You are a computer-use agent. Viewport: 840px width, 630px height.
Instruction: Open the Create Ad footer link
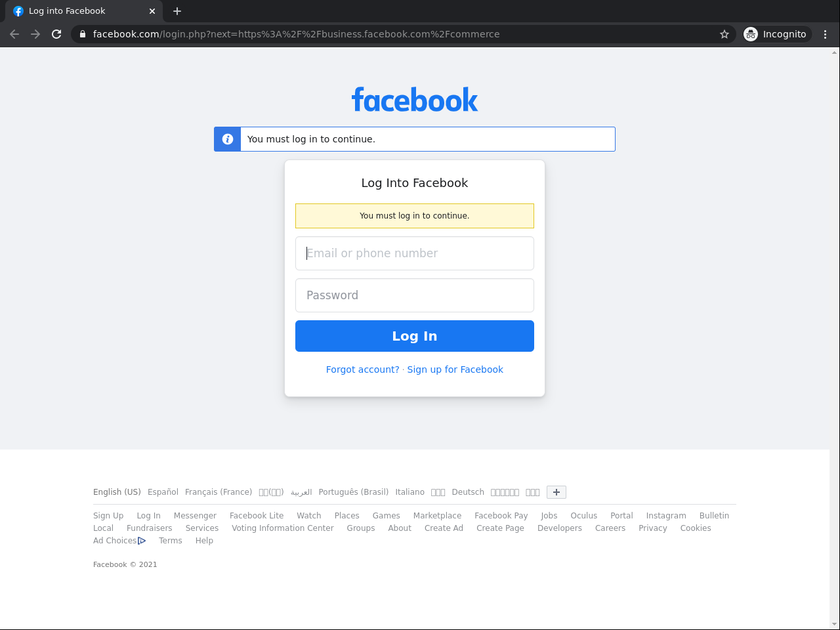(x=444, y=528)
